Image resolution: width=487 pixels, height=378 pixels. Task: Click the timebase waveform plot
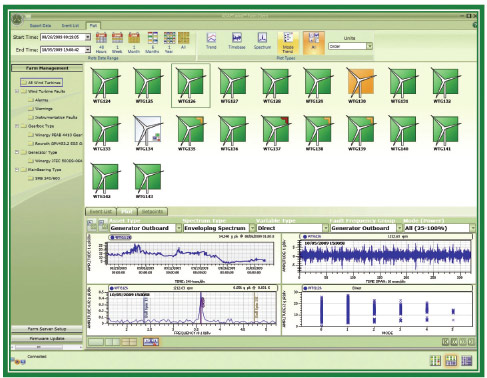pos(385,256)
